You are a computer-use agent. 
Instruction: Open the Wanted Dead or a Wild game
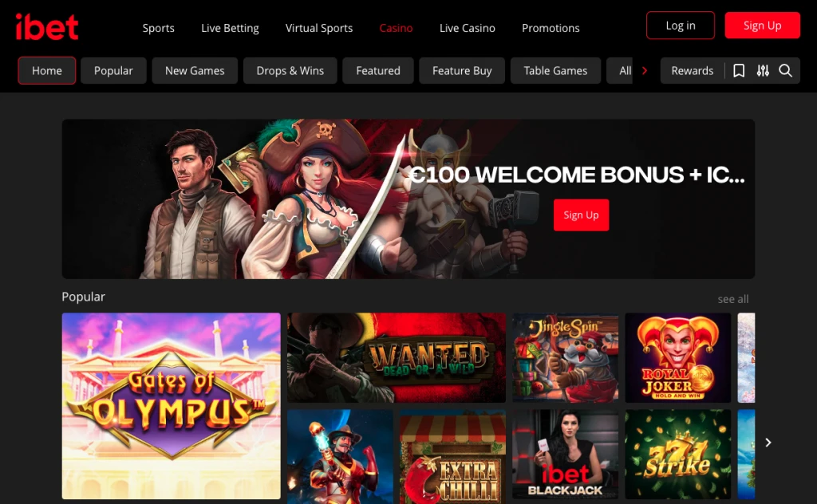click(x=396, y=358)
